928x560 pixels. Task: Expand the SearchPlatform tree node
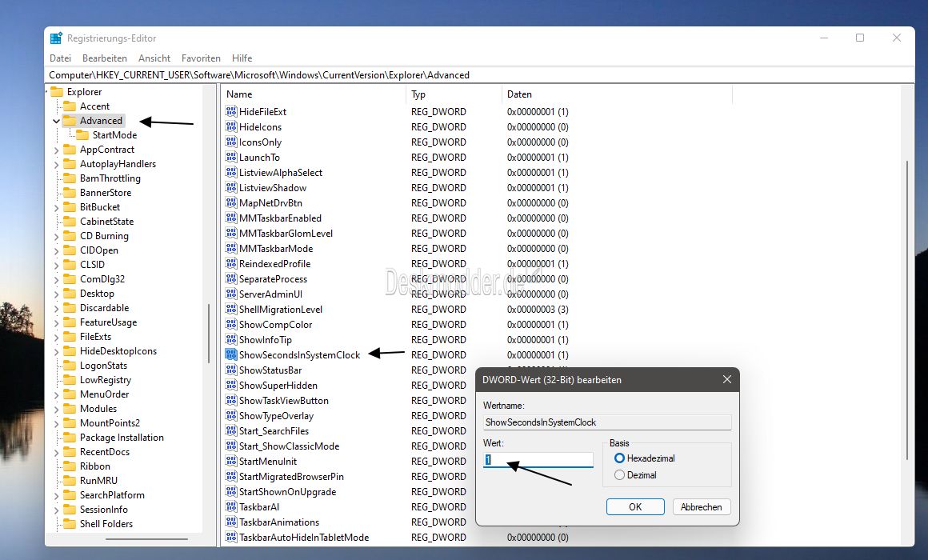click(x=56, y=495)
